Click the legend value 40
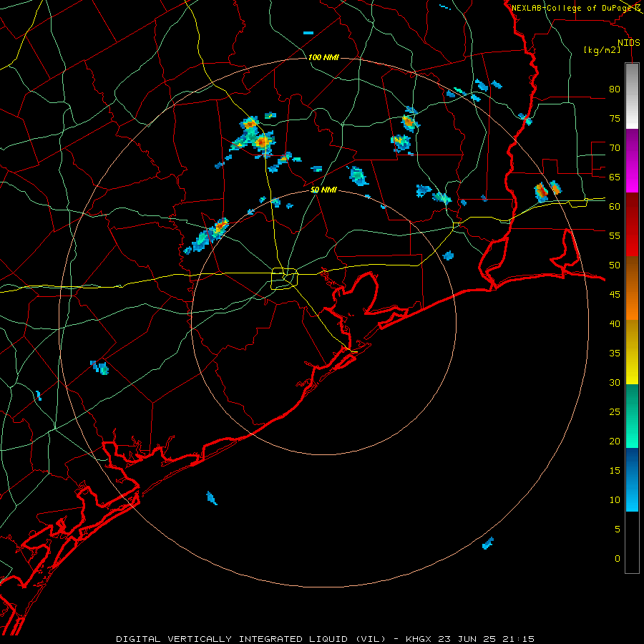 pos(615,323)
